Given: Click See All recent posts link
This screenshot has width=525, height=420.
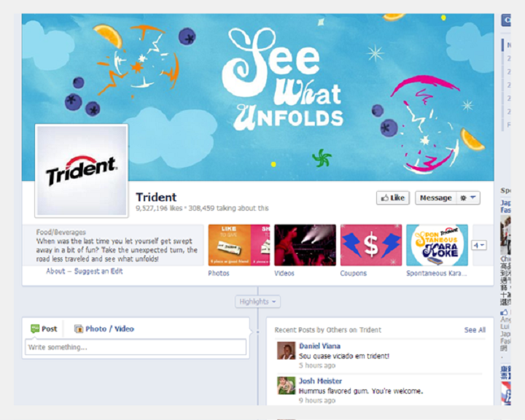Looking at the screenshot, I should coord(475,330).
